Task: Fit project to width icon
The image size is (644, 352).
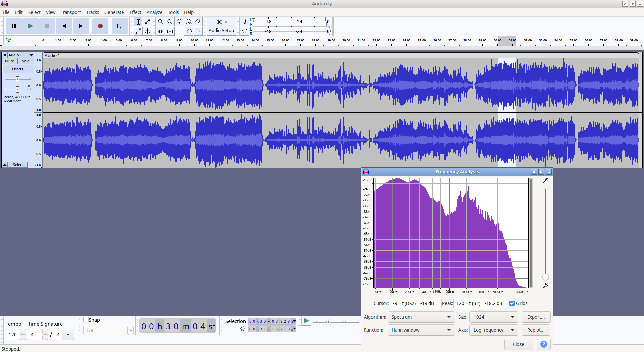Action: coord(189,22)
